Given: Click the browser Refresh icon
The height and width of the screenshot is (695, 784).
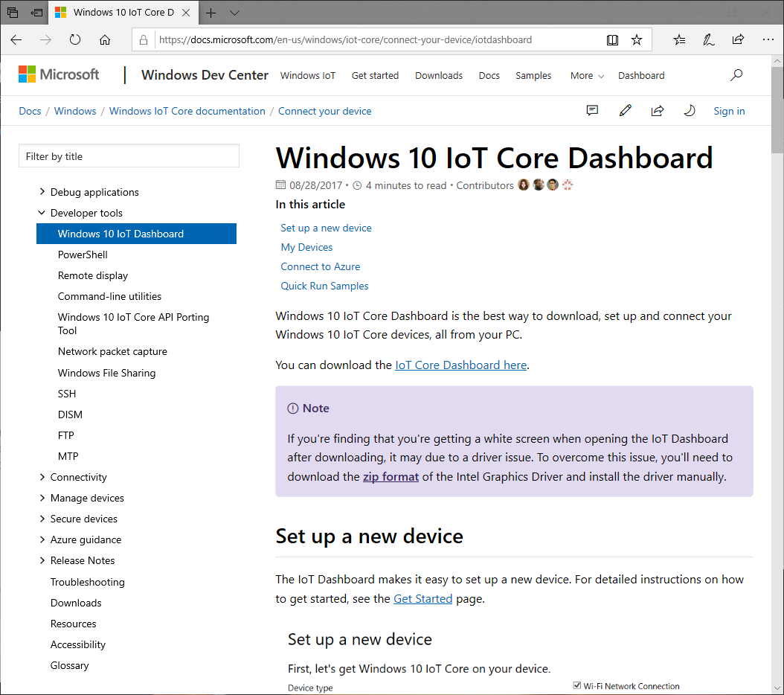Looking at the screenshot, I should (75, 39).
